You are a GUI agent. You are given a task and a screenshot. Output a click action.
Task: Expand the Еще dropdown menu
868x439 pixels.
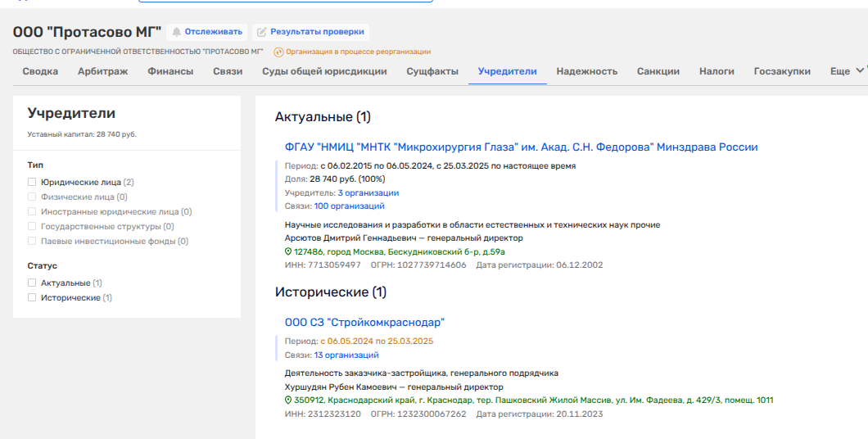pos(847,71)
